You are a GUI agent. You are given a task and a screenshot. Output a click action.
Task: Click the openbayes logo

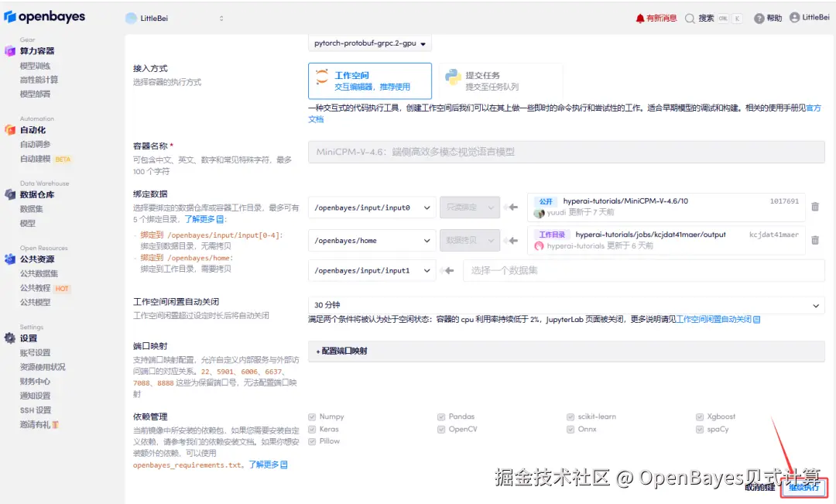coord(44,16)
